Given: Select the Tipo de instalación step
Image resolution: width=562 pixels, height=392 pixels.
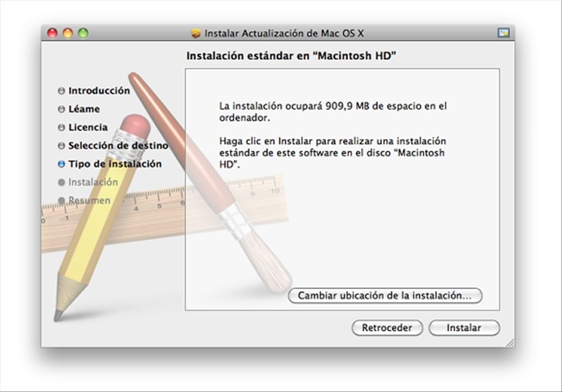Looking at the screenshot, I should pos(115,164).
